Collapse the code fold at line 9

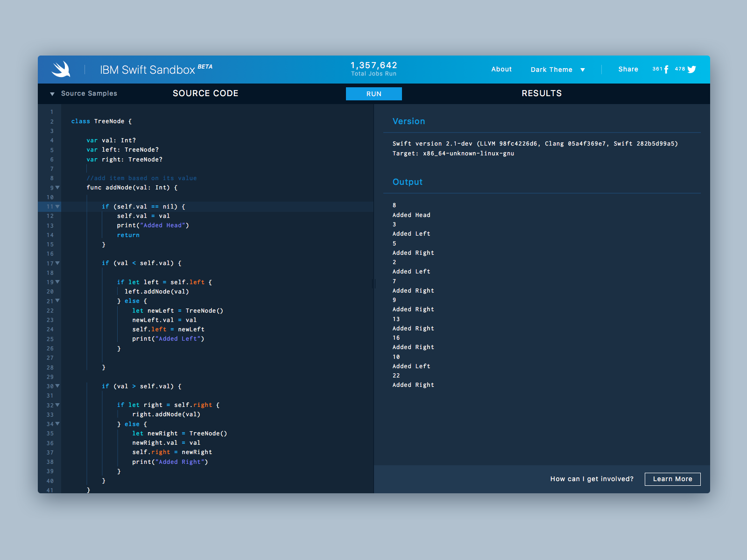pyautogui.click(x=57, y=188)
